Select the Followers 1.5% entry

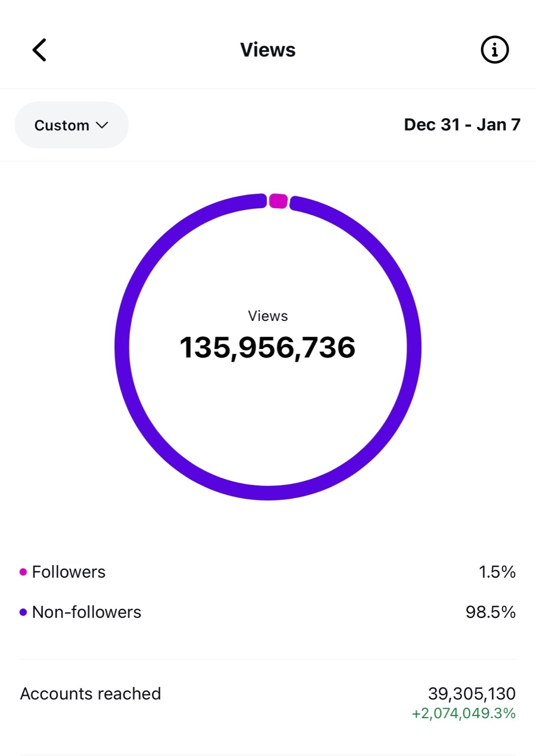coord(497,571)
